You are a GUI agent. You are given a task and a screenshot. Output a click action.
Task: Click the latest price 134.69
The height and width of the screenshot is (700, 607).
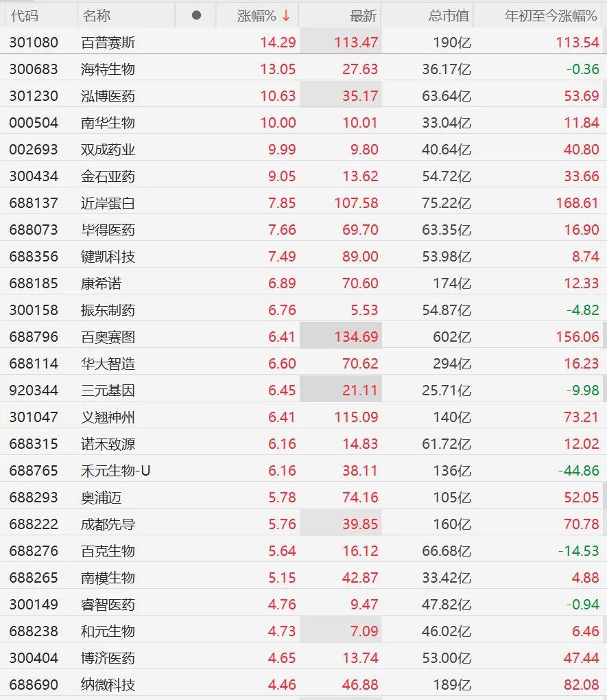(x=356, y=336)
